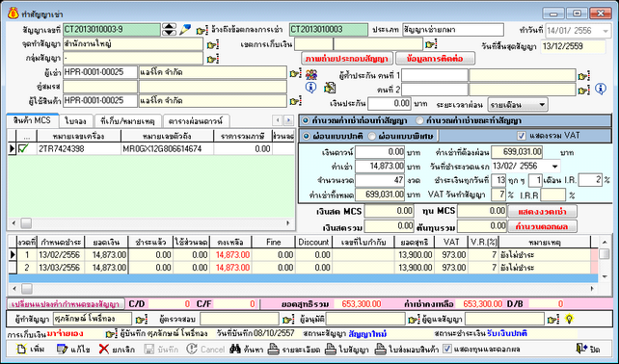Screen dimensions: 619x364
Task: Click the printer icon for ใบสัญญา
Action: click(x=331, y=349)
